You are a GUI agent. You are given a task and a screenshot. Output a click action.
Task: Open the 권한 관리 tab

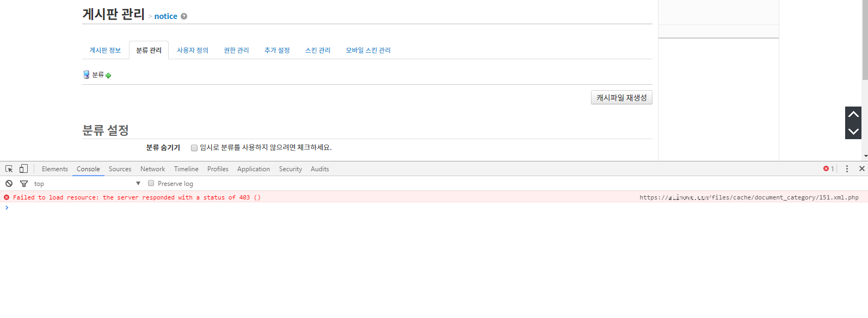coord(236,50)
